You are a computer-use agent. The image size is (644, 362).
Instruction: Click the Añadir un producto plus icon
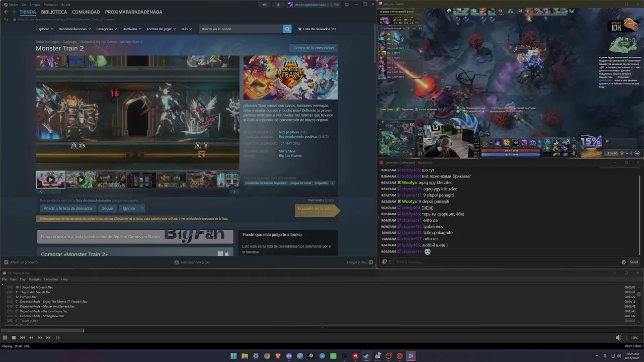tap(6, 262)
